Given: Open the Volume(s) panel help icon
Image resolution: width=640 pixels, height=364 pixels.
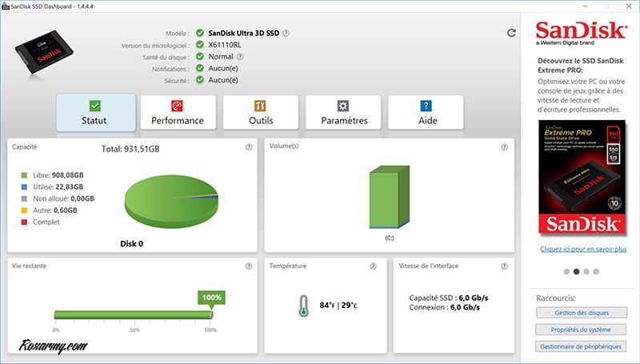Looking at the screenshot, I should tap(504, 147).
